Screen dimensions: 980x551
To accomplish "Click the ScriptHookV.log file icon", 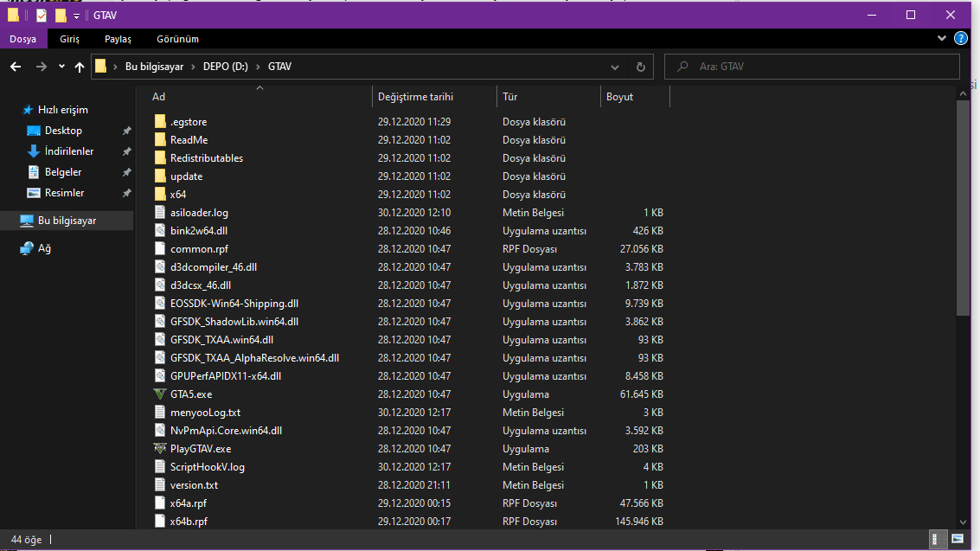I will (160, 466).
